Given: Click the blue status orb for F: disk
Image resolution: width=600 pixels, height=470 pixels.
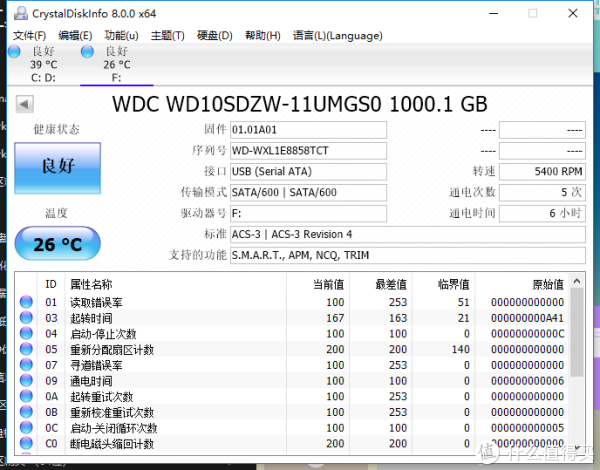Looking at the screenshot, I should tap(87, 51).
